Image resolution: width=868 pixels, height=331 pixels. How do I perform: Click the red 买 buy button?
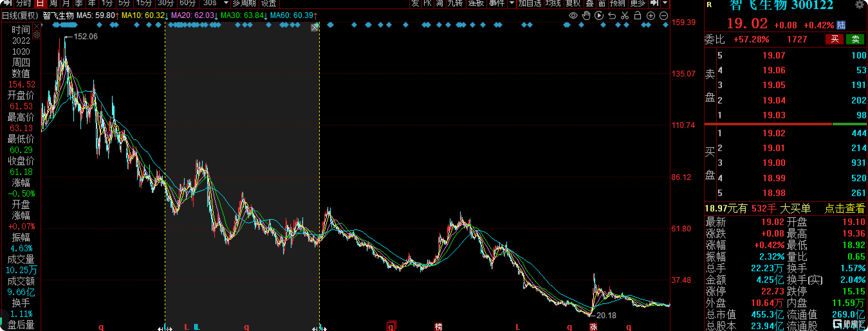pyautogui.click(x=834, y=39)
